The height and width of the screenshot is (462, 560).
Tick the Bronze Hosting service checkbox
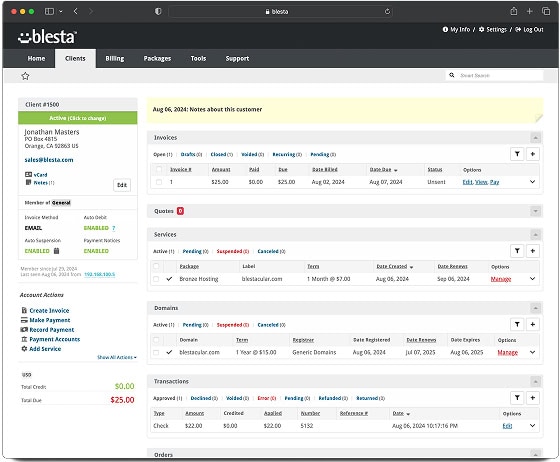click(156, 279)
